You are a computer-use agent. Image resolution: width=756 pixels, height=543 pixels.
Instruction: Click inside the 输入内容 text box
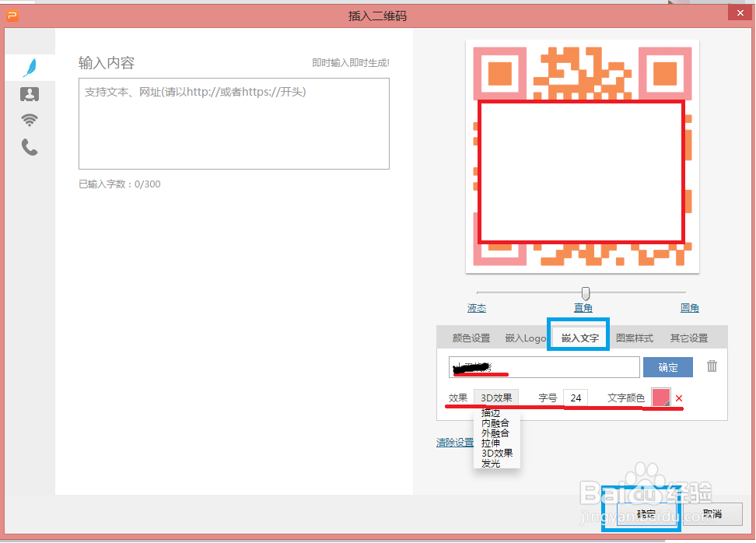click(234, 124)
